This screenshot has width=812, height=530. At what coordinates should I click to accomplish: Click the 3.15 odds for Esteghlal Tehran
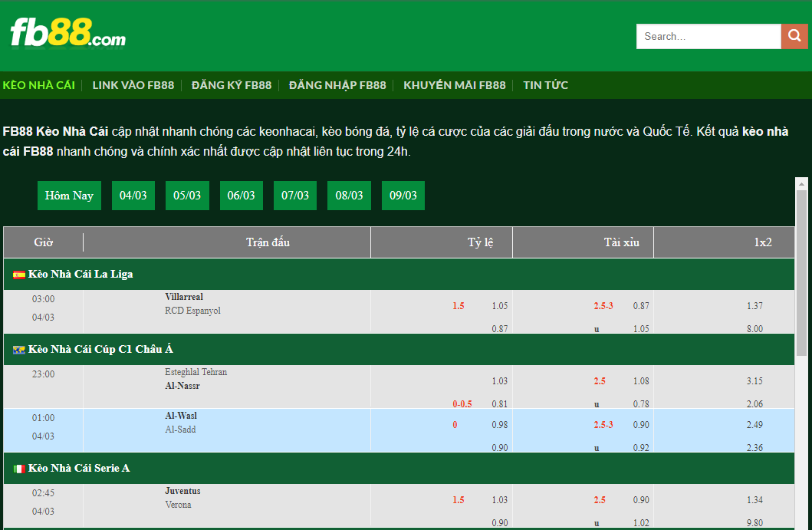pyautogui.click(x=754, y=380)
